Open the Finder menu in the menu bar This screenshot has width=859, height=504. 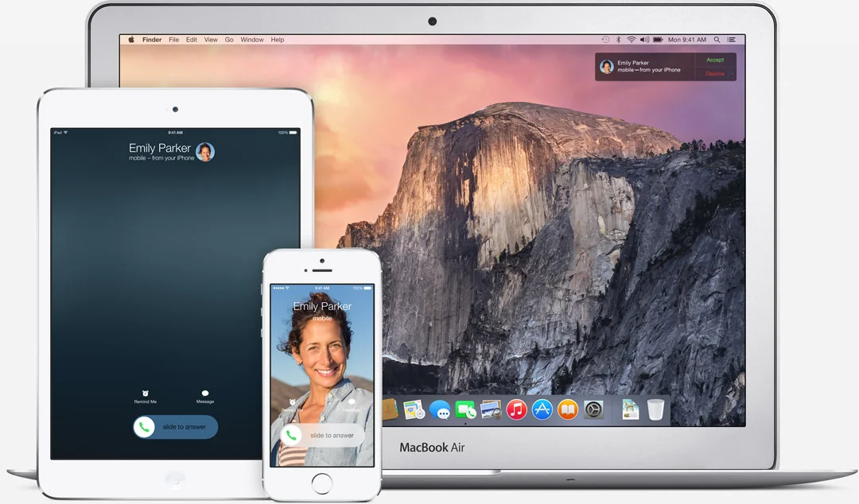(x=152, y=40)
